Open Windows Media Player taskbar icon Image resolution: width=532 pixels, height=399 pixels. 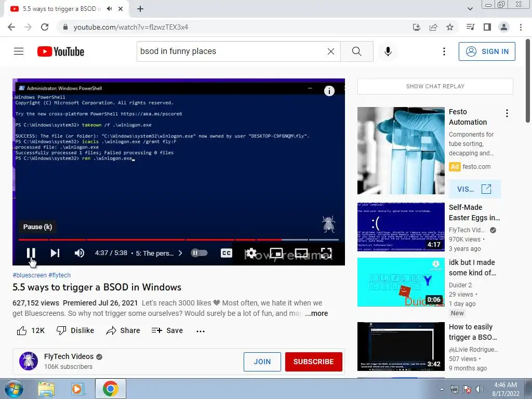tap(77, 389)
